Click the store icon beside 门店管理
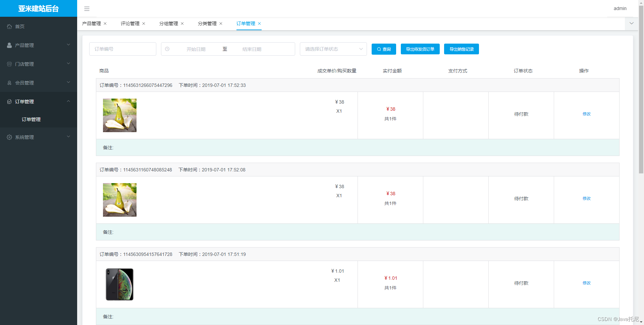The image size is (644, 325). click(9, 64)
